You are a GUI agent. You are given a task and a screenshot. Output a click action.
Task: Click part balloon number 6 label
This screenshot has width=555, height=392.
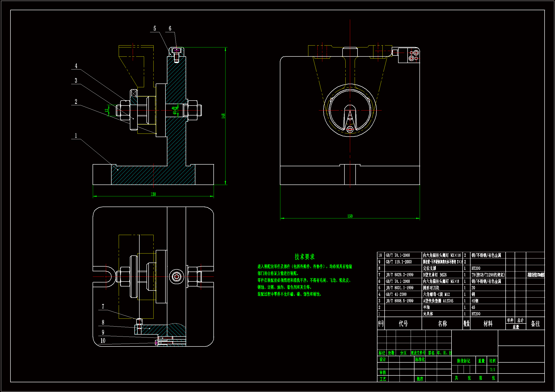click(170, 28)
